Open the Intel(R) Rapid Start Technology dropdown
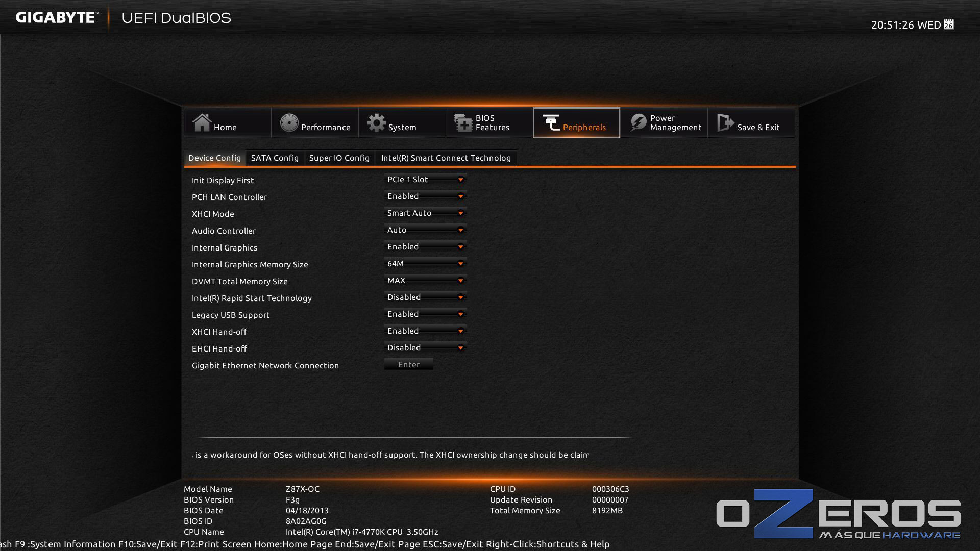The image size is (980, 551). click(425, 297)
